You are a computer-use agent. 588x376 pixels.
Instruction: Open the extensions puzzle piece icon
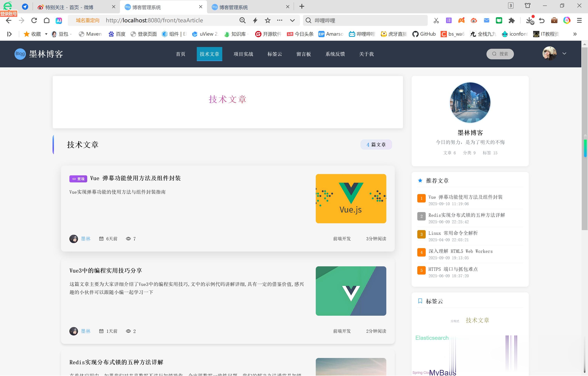[511, 21]
